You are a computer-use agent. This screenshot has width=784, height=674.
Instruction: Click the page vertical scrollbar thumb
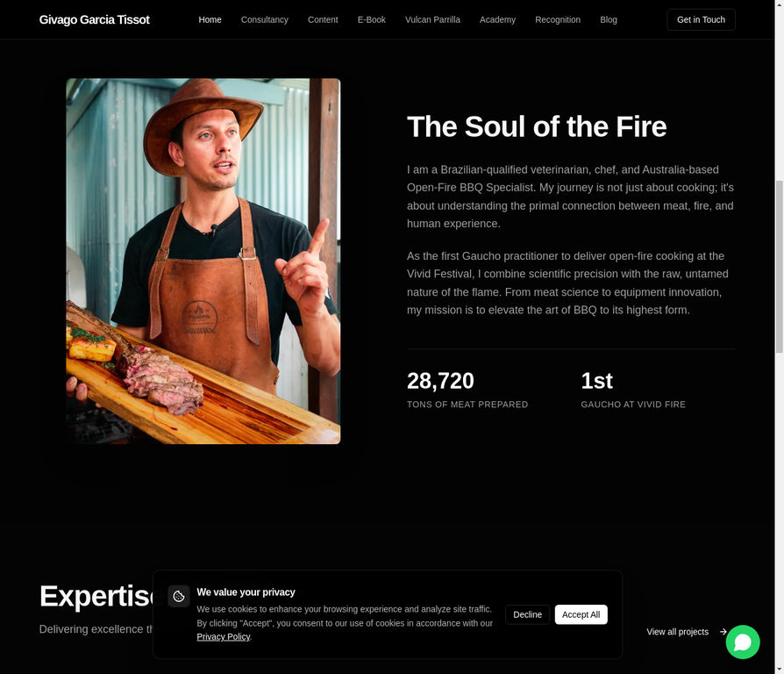779,267
